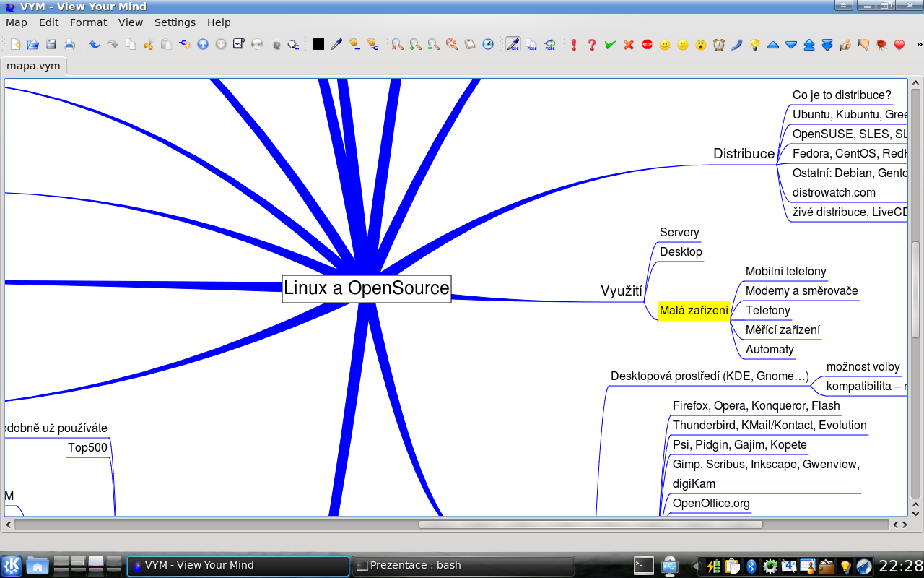Click the highlighted Malá zařízení branch

(694, 311)
